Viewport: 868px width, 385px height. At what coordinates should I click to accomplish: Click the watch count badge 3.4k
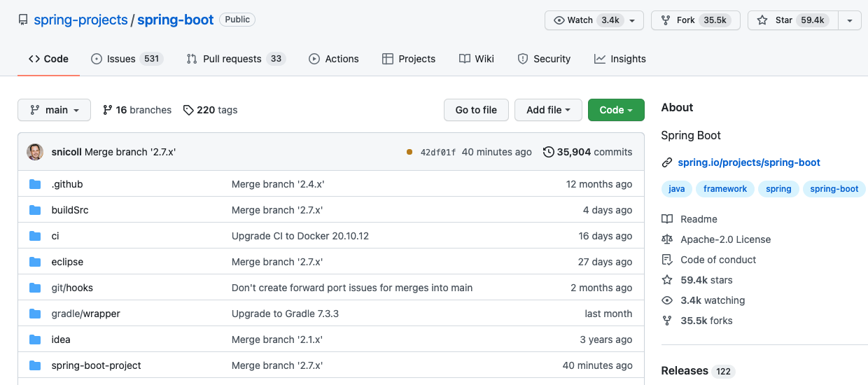pyautogui.click(x=610, y=20)
